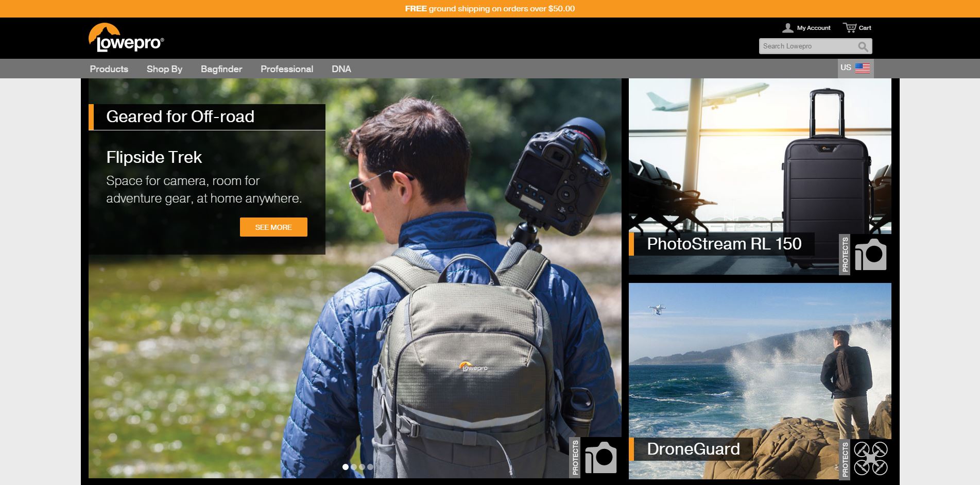Open the Professional menu
Image resolution: width=980 pixels, height=485 pixels.
(x=287, y=69)
